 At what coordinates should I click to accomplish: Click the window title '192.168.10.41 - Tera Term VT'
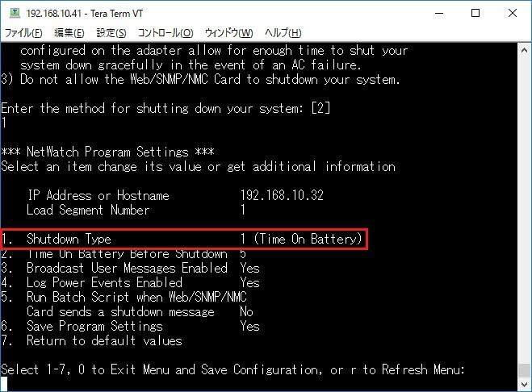coord(85,14)
